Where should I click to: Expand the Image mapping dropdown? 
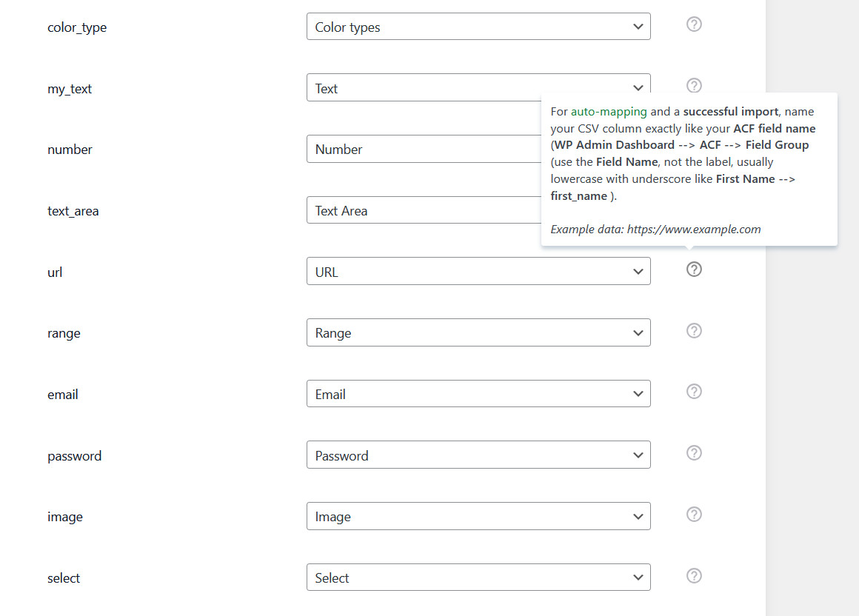click(x=478, y=517)
